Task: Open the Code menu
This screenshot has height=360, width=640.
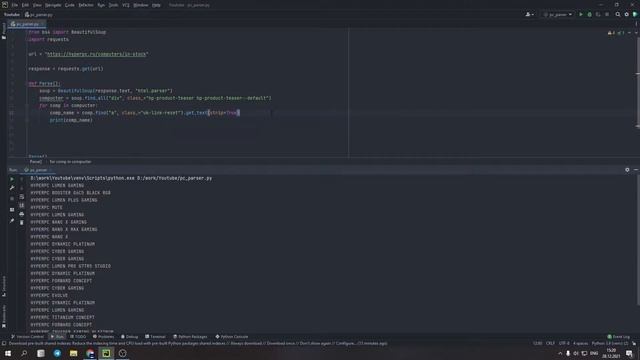Action: coord(70,5)
